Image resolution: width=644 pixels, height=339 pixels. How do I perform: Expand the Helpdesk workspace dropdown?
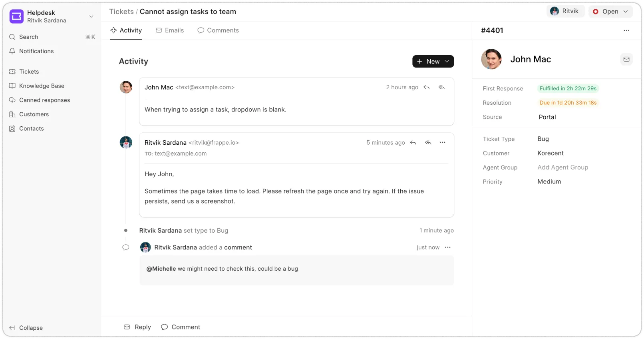pyautogui.click(x=91, y=16)
